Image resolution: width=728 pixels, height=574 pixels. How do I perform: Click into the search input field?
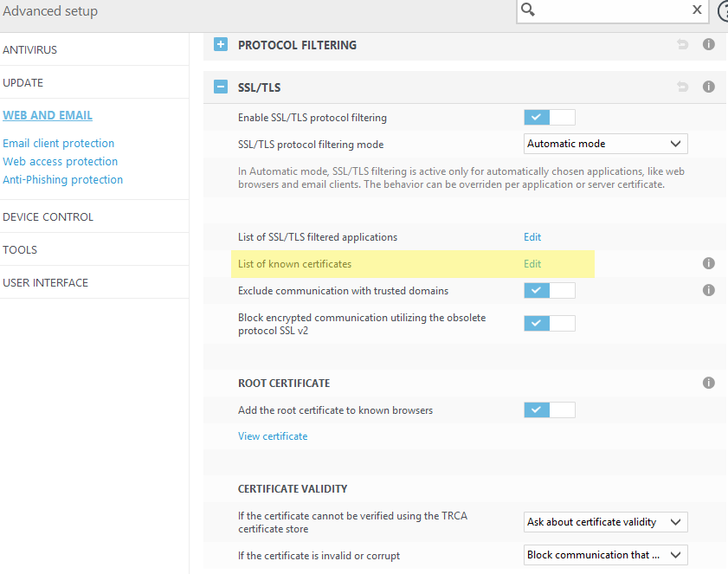click(613, 10)
